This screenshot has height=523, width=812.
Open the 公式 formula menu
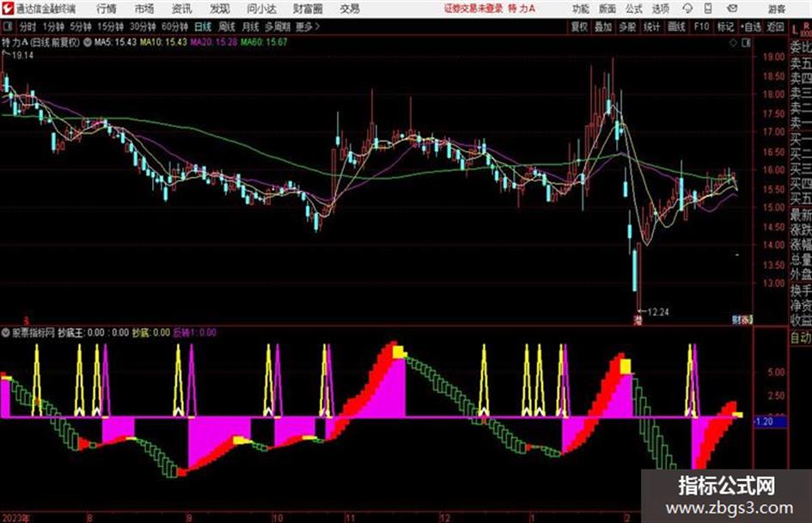pyautogui.click(x=634, y=9)
